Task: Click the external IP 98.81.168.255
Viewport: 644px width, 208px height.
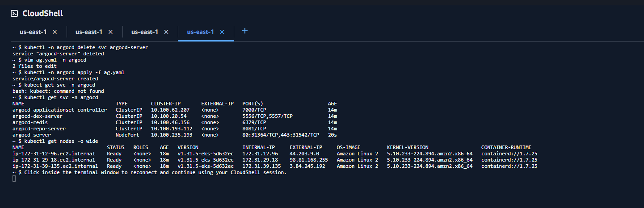Action: (308, 160)
